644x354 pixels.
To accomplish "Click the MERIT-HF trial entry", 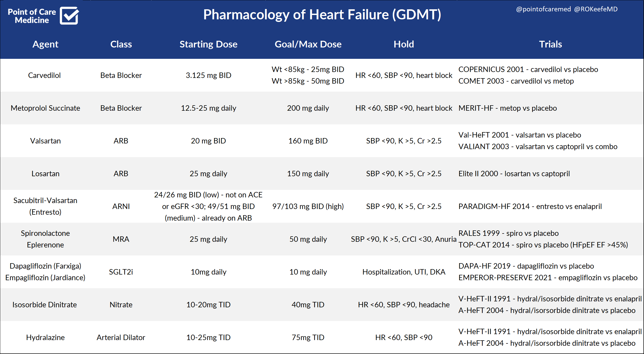I will [x=507, y=108].
